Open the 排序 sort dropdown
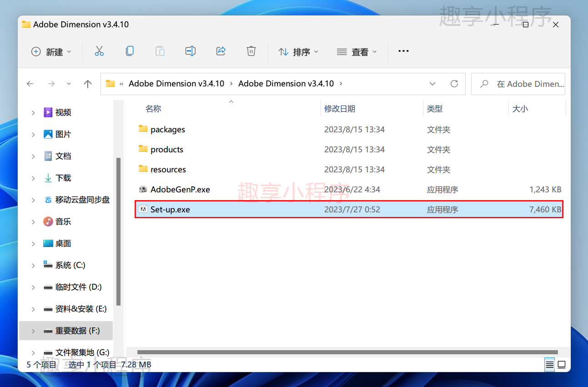 tap(298, 52)
